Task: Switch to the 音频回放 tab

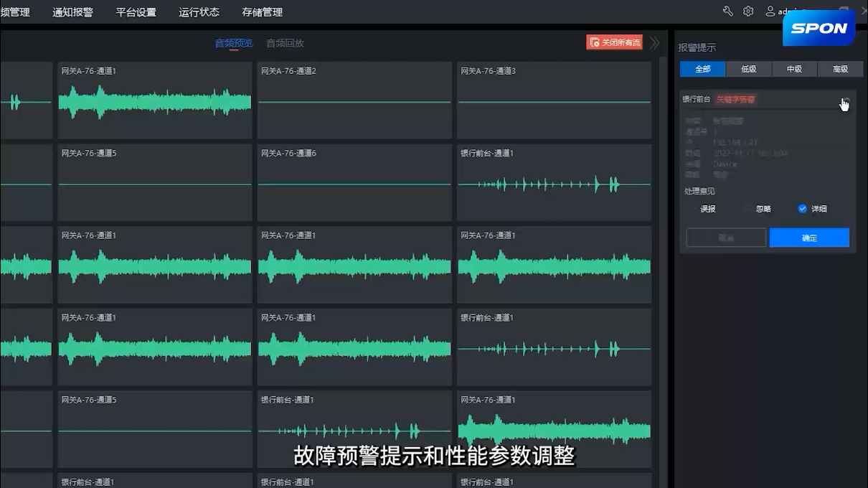Action: [285, 43]
